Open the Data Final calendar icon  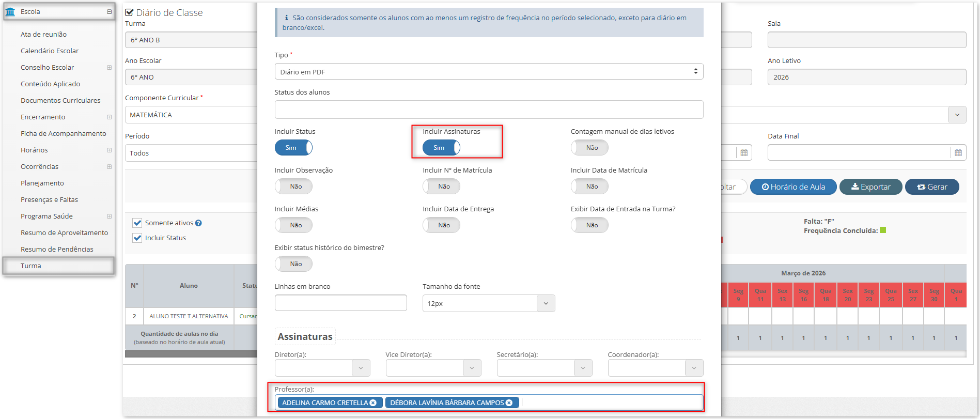[958, 152]
